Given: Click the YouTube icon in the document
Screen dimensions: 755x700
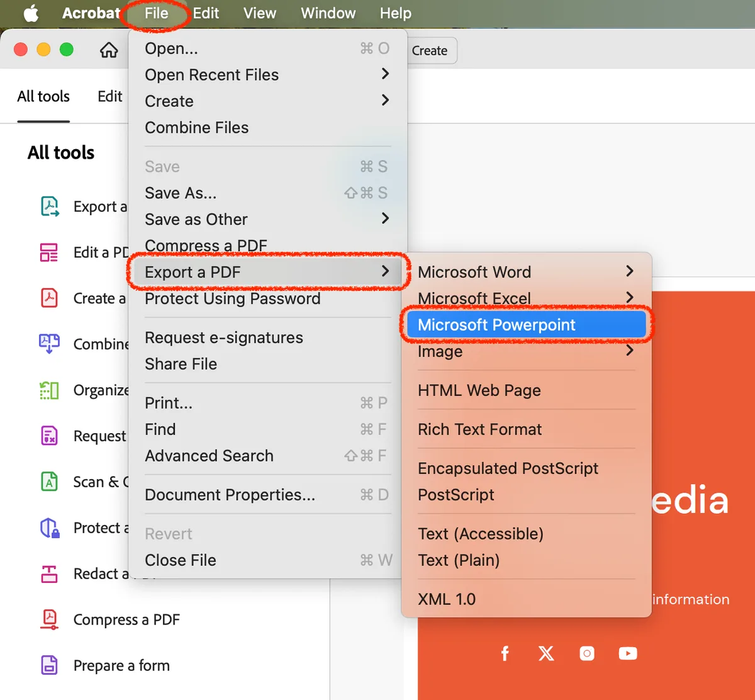Looking at the screenshot, I should click(627, 653).
